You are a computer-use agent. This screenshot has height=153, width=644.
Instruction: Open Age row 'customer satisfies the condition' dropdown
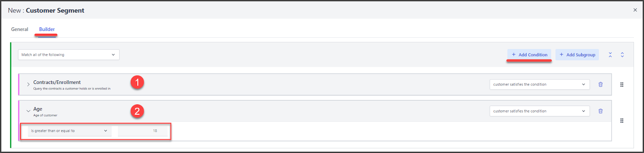coord(539,111)
